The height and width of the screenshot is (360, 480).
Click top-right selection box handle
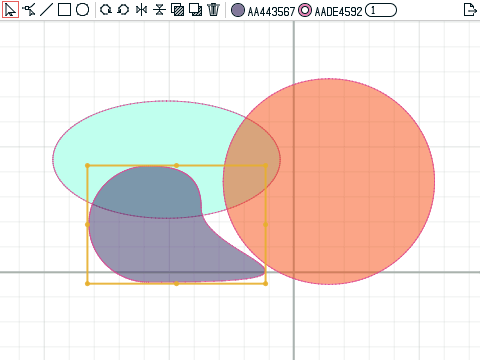click(x=265, y=165)
